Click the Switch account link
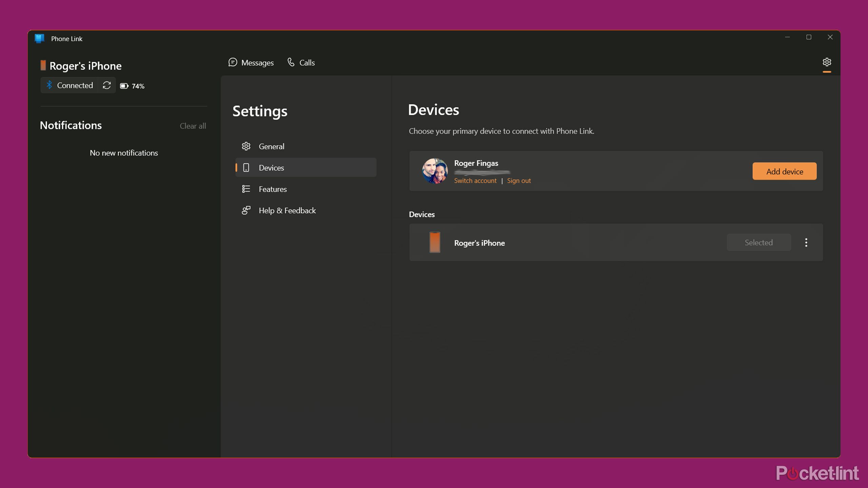 pyautogui.click(x=475, y=181)
